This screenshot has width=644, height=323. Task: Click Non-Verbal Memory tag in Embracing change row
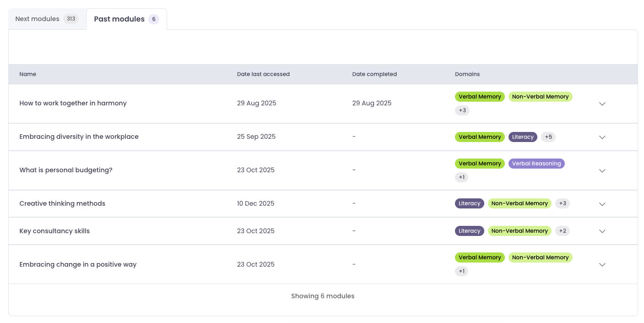point(541,257)
